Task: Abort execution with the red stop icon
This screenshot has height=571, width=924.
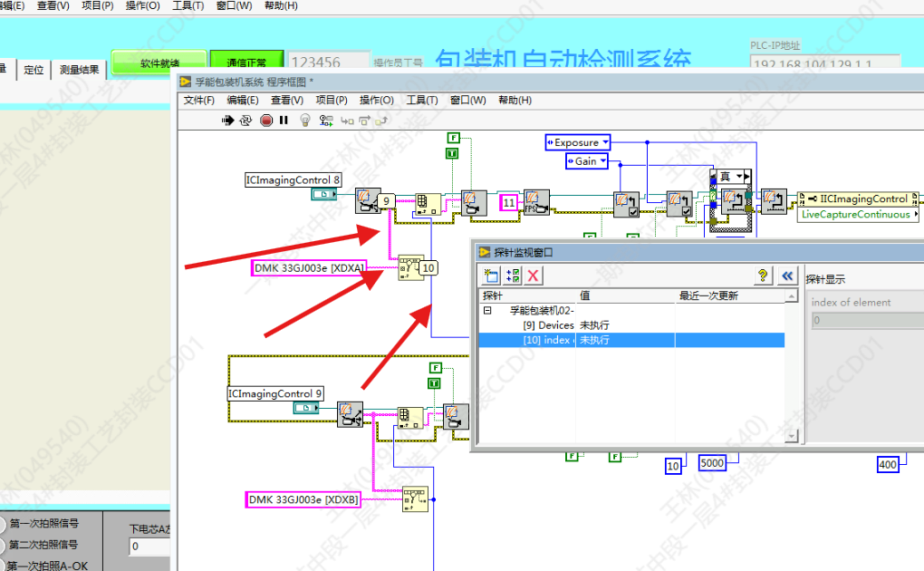Action: point(266,121)
